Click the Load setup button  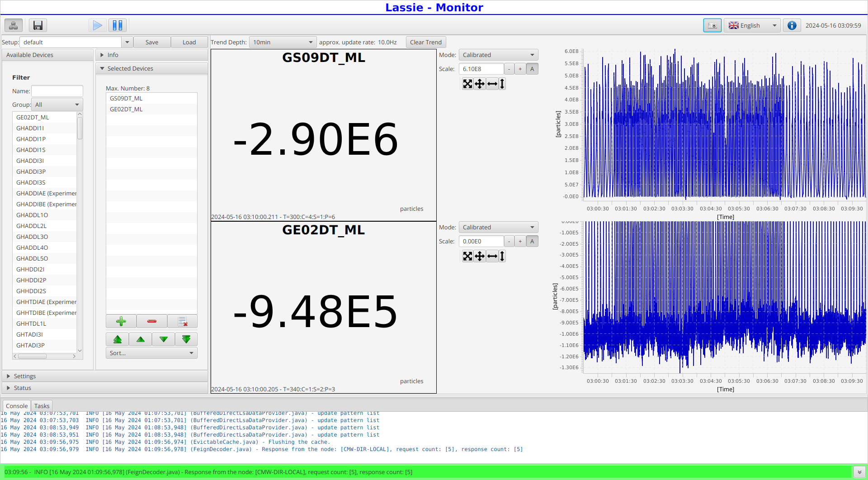coord(189,42)
